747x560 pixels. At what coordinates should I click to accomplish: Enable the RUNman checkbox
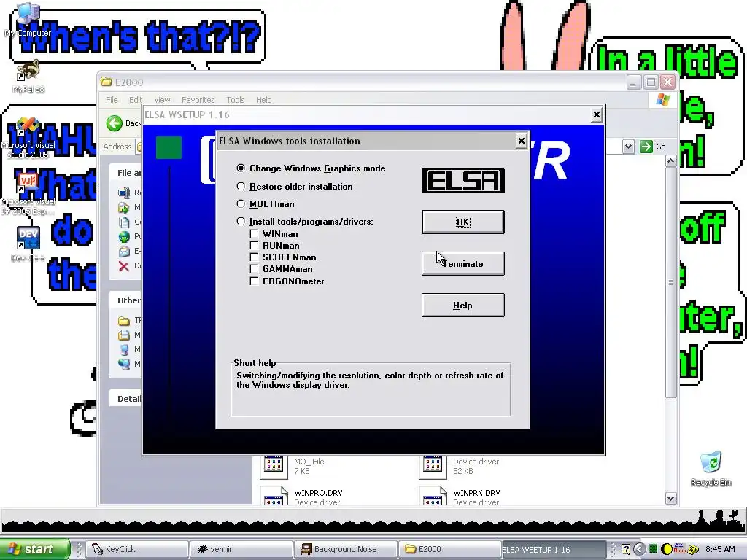click(x=254, y=246)
